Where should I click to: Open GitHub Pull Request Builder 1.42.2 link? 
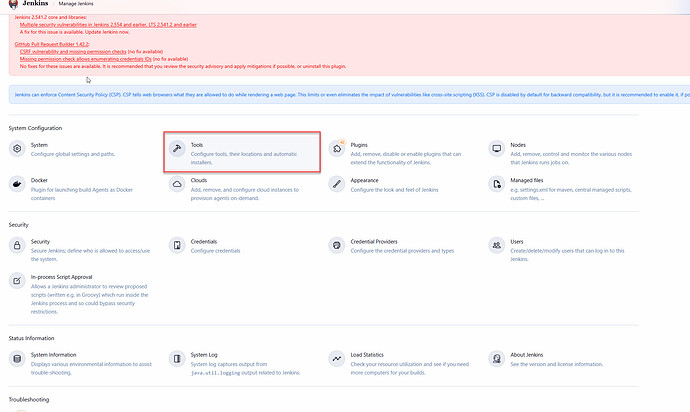tap(51, 44)
